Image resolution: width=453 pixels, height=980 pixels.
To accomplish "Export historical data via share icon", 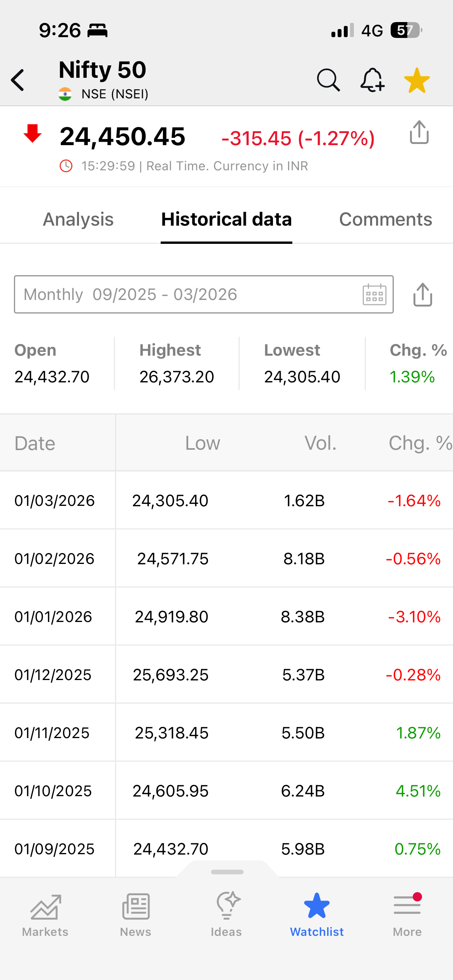I will pyautogui.click(x=422, y=295).
